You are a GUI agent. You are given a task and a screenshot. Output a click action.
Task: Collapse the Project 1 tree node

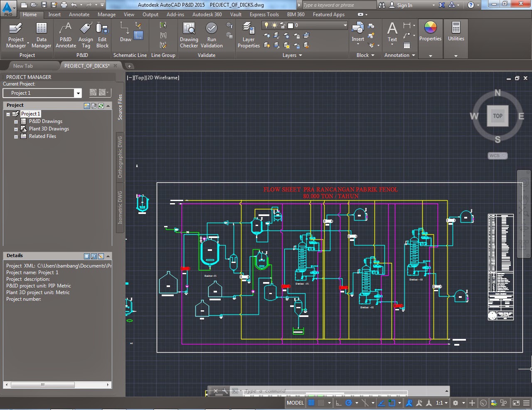pyautogui.click(x=8, y=114)
